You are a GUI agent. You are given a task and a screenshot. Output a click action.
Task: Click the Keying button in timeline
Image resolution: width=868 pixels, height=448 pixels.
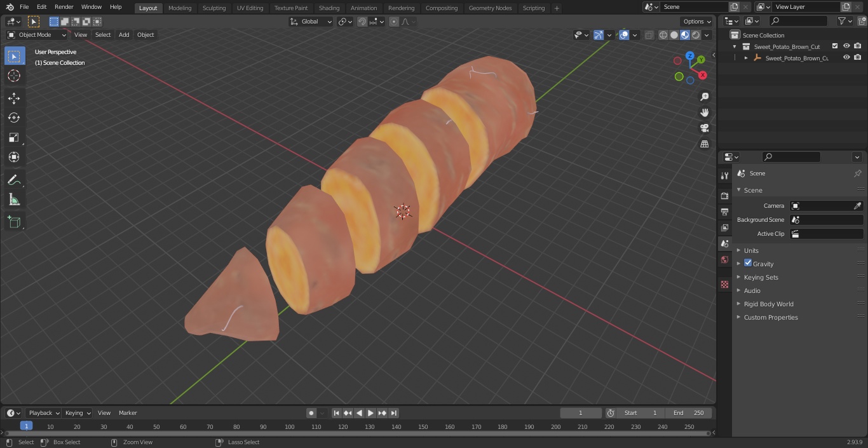pos(78,413)
